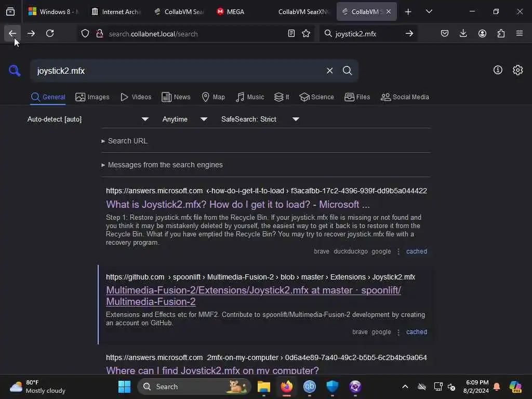
Task: Switch to the It category
Action: pos(282,97)
